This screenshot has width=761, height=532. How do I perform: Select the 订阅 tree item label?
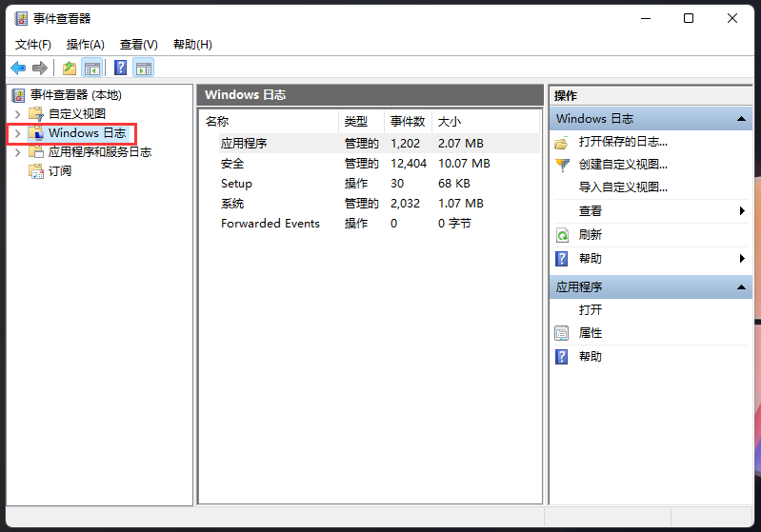(x=60, y=171)
